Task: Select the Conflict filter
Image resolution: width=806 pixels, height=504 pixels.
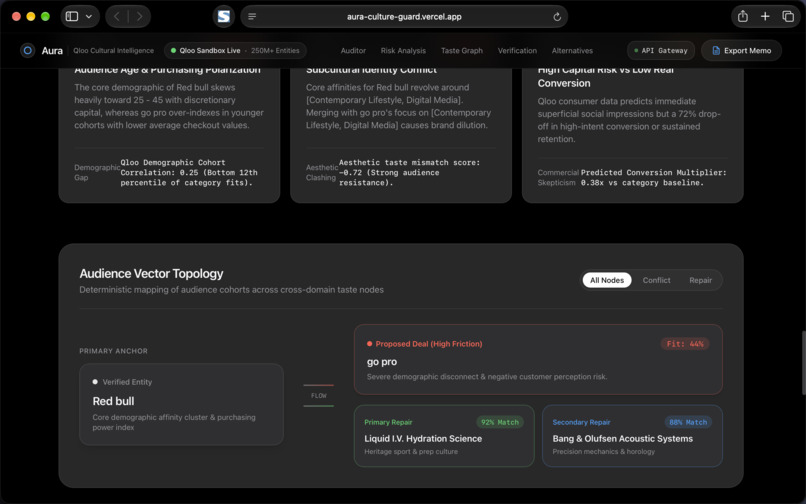Action: pyautogui.click(x=656, y=280)
